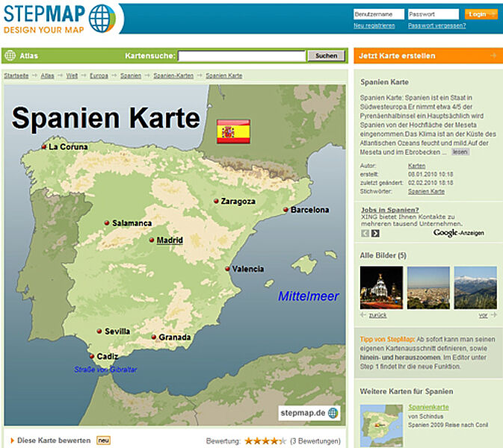Show next images with the vor link
The image size is (503, 448).
[x=483, y=315]
